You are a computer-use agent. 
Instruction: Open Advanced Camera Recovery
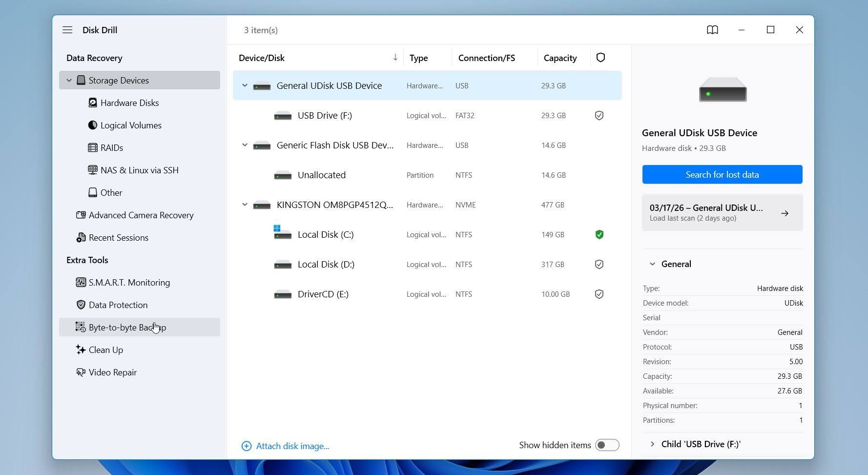click(141, 215)
